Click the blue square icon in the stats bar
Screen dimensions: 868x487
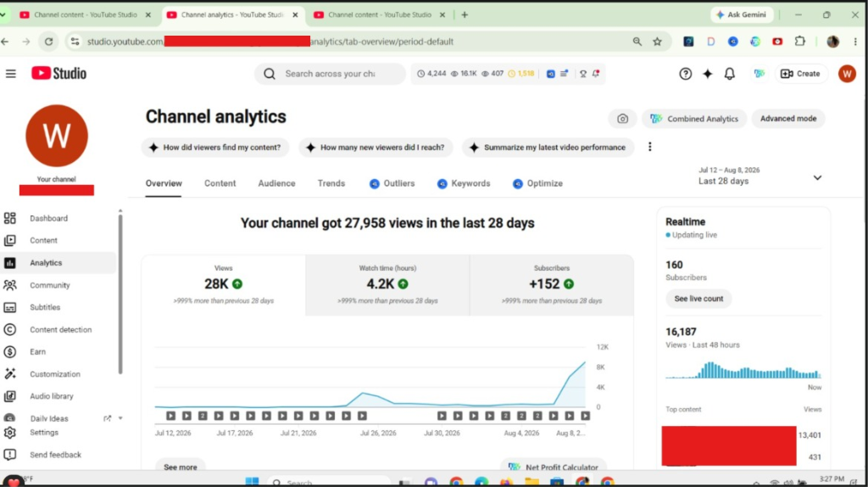click(551, 74)
